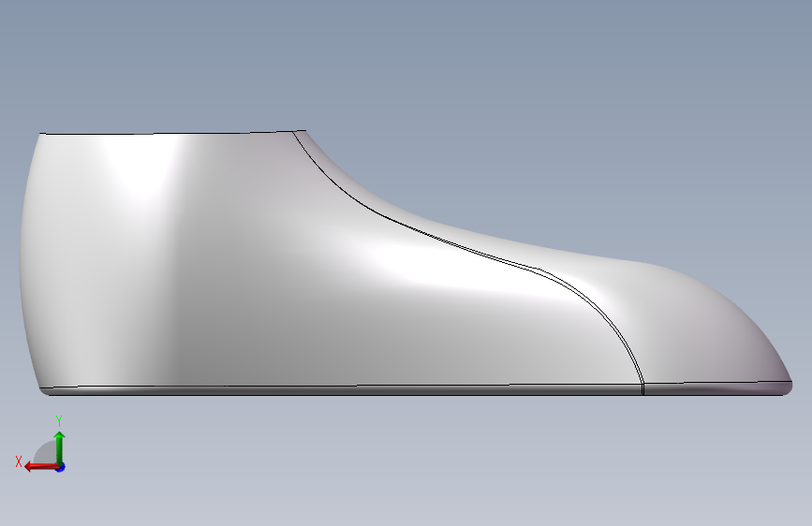Select the thin sole strip along shoe bottom
The height and width of the screenshot is (526, 812).
(x=342, y=390)
